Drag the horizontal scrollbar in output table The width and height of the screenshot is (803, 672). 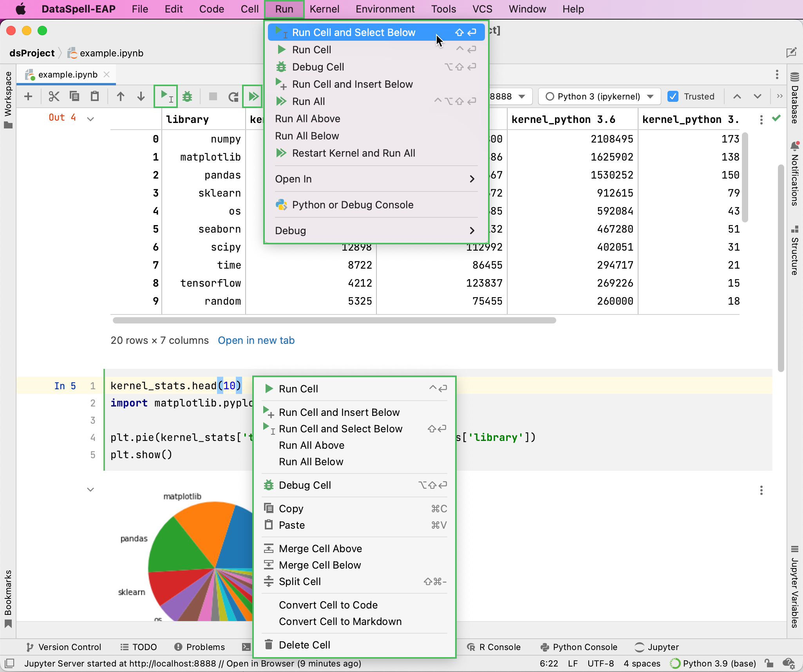point(333,321)
